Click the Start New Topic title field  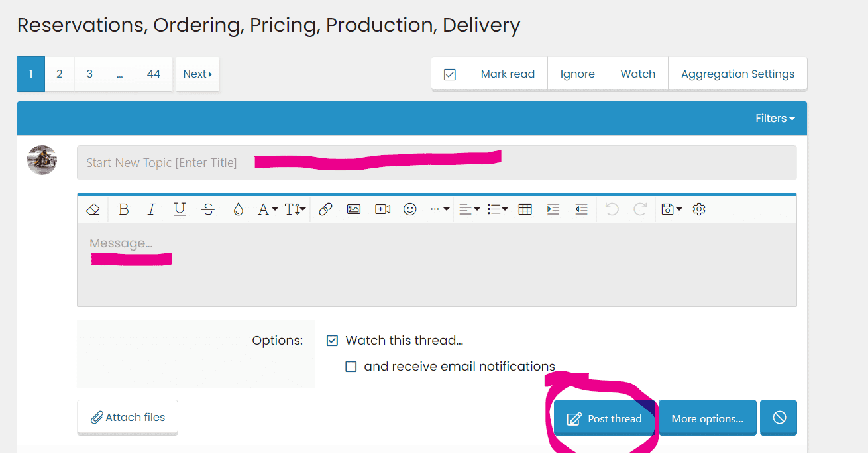point(436,163)
